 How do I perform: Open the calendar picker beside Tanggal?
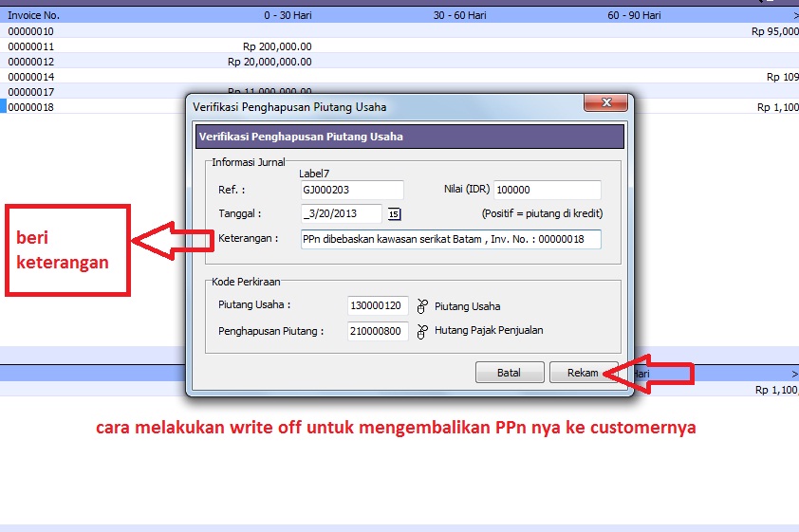pyautogui.click(x=394, y=213)
